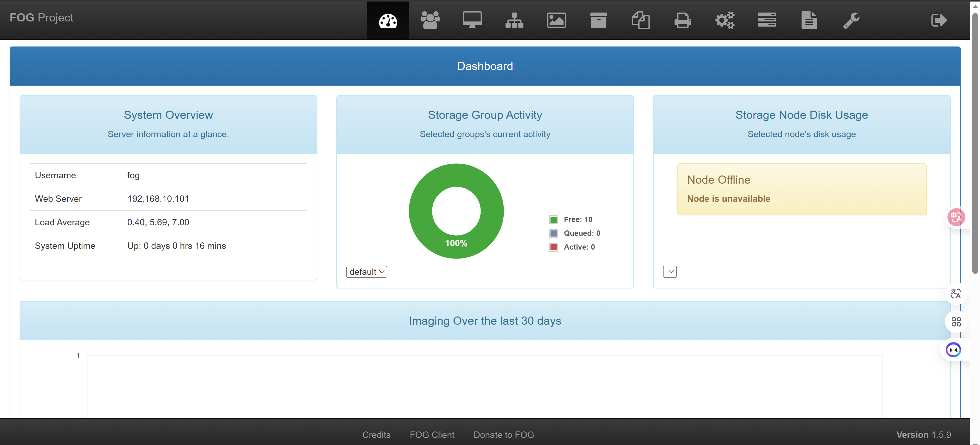
Task: Click the System Overview heading
Action: point(168,115)
